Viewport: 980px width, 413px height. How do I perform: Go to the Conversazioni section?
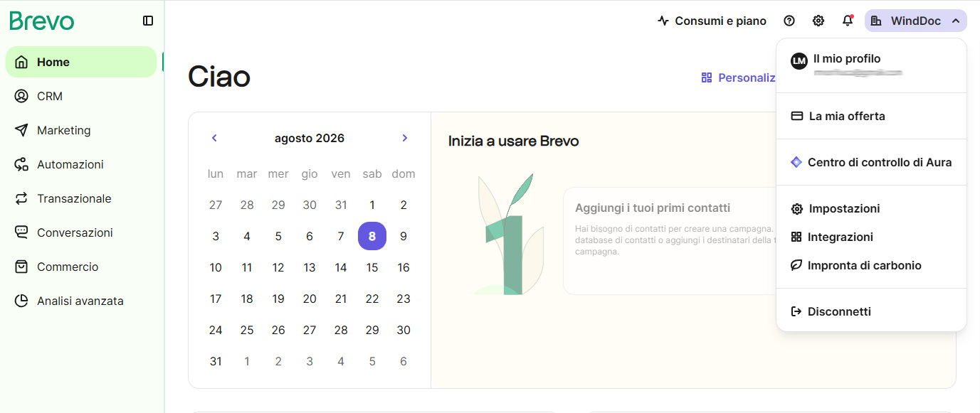coord(81,232)
